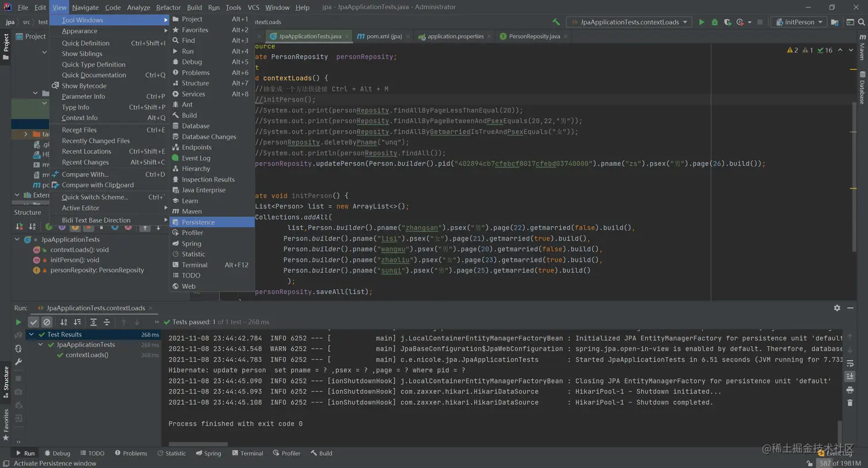The width and height of the screenshot is (868, 468).
Task: Select personReposity: PersonReposity in Structure panel
Action: pyautogui.click(x=97, y=270)
